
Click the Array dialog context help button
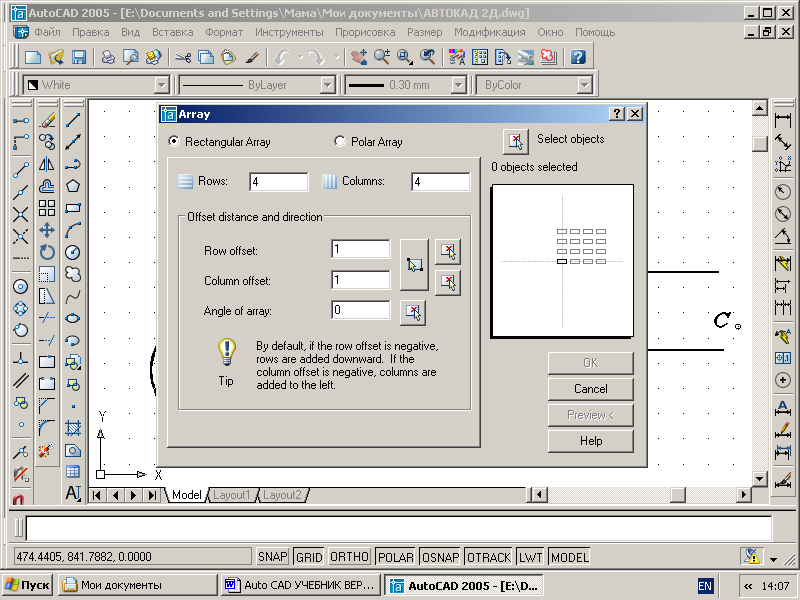pos(617,114)
